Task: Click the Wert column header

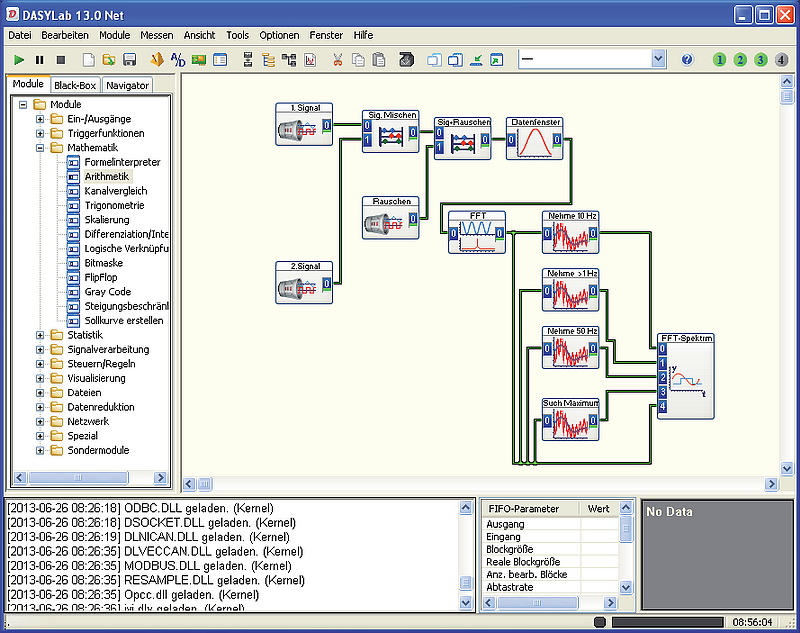Action: (x=598, y=509)
